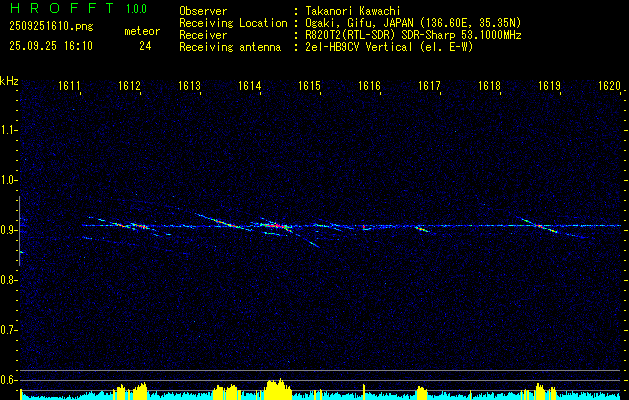The image size is (629, 400).
Task: Click the meteor label
Action: 142,31
